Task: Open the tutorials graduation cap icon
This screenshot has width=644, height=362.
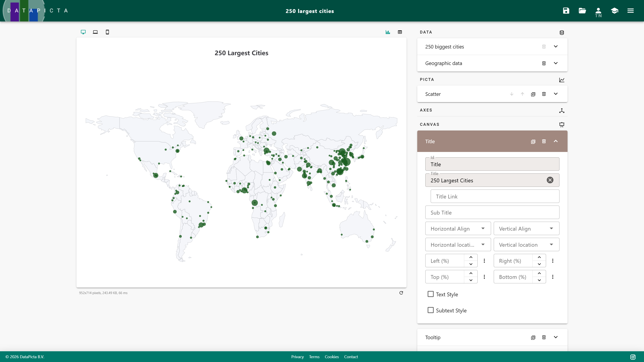Action: 614,11
